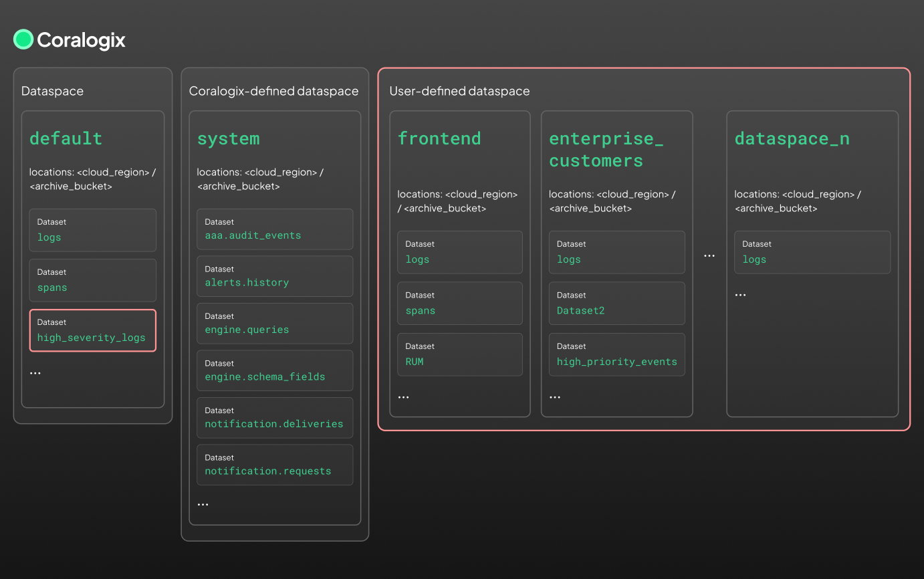Select the alerts.history dataset
The width and height of the screenshot is (924, 579).
pos(274,276)
